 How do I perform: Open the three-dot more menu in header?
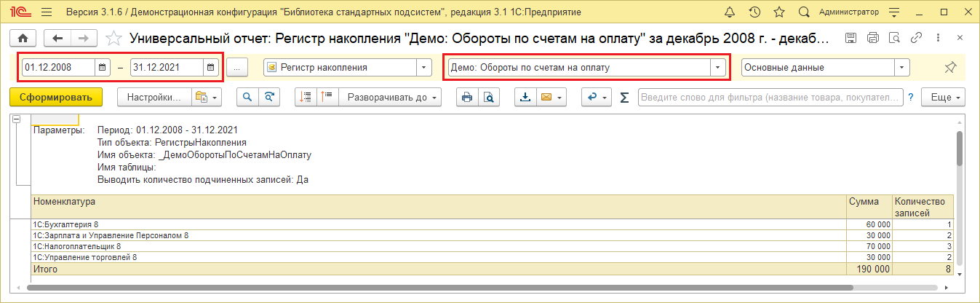tap(939, 38)
